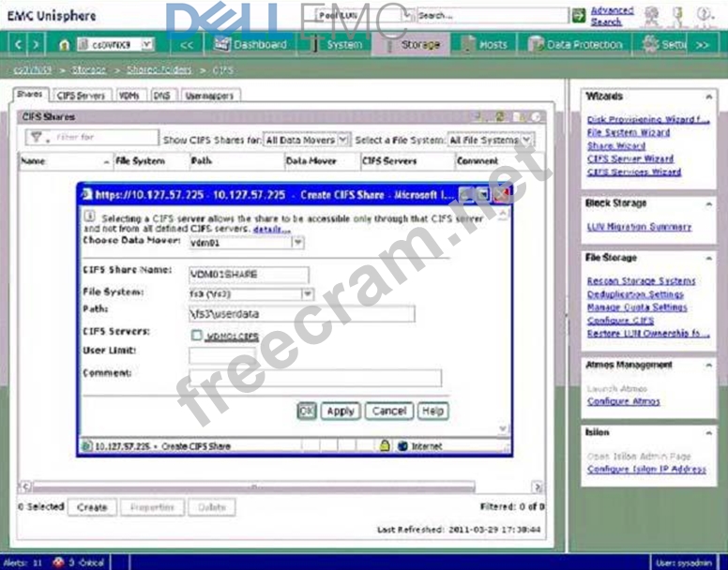Sort by the Name column header
This screenshot has width=728, height=570.
[66, 161]
